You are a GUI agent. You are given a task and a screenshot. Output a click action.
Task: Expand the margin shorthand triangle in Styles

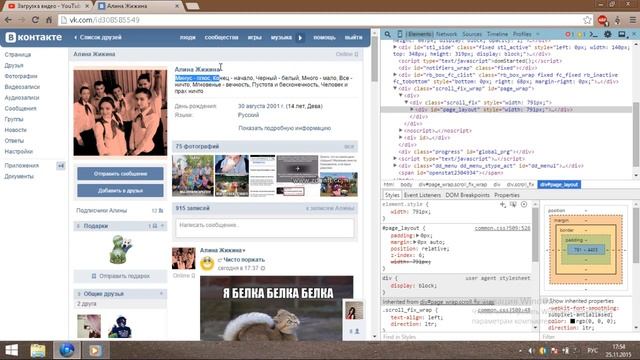[415, 242]
